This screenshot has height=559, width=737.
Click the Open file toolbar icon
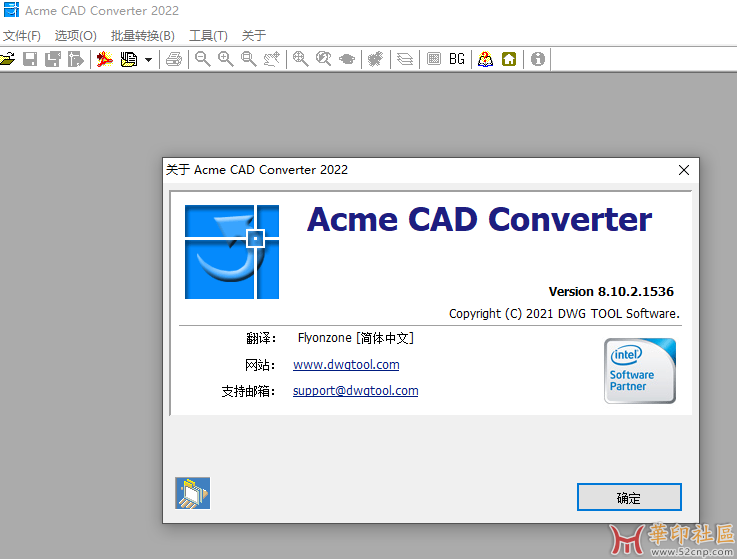pos(8,59)
